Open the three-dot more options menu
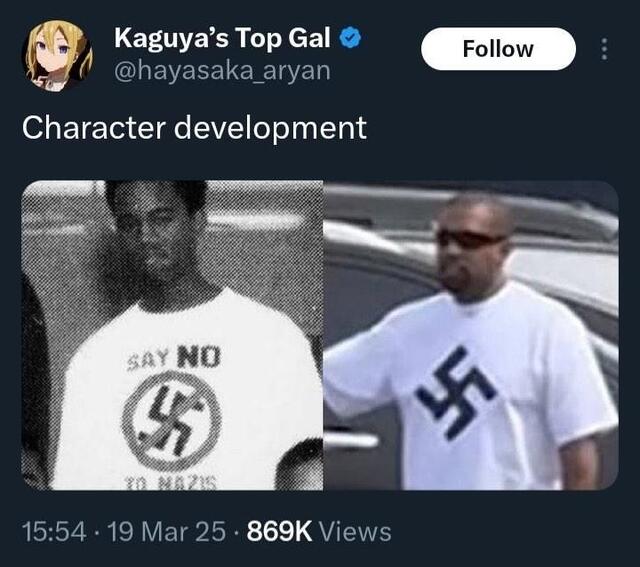The width and height of the screenshot is (640, 567). (x=604, y=49)
